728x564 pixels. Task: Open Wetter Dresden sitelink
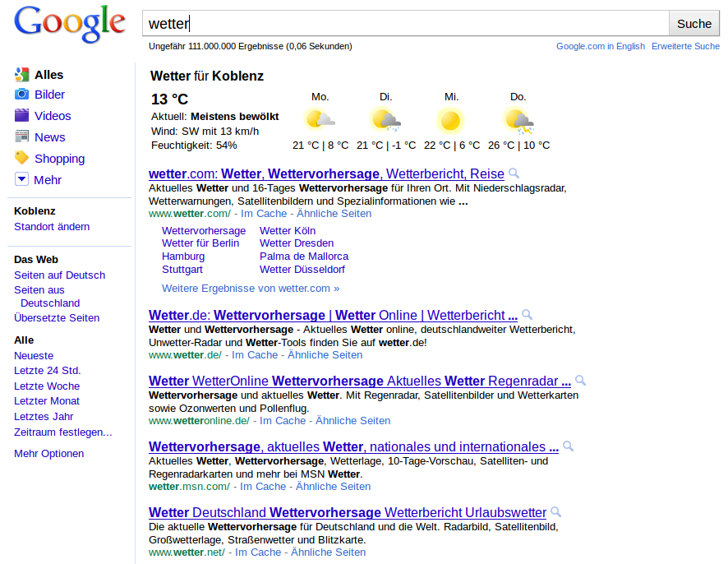(x=297, y=243)
